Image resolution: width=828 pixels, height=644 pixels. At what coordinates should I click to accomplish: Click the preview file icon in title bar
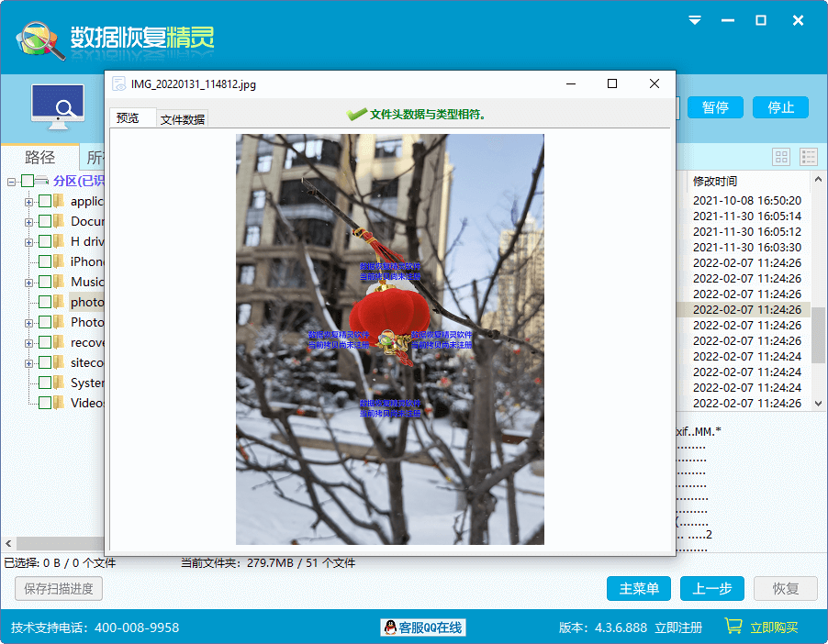point(118,83)
